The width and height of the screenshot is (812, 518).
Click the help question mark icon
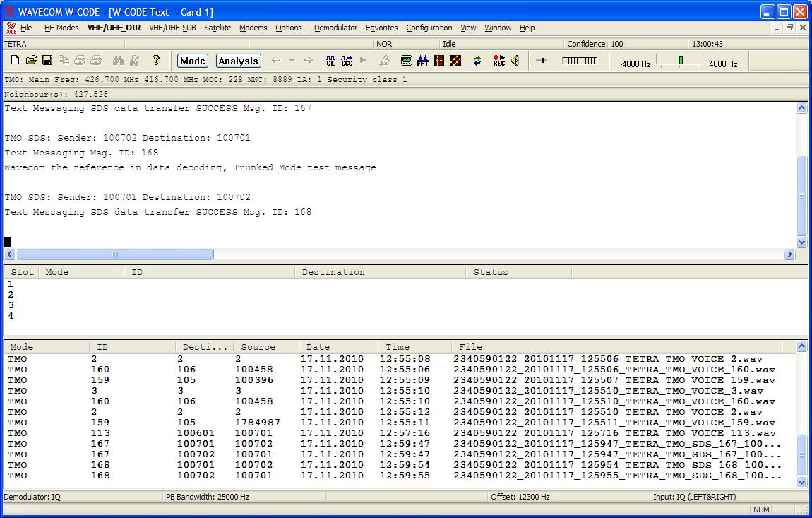click(156, 61)
